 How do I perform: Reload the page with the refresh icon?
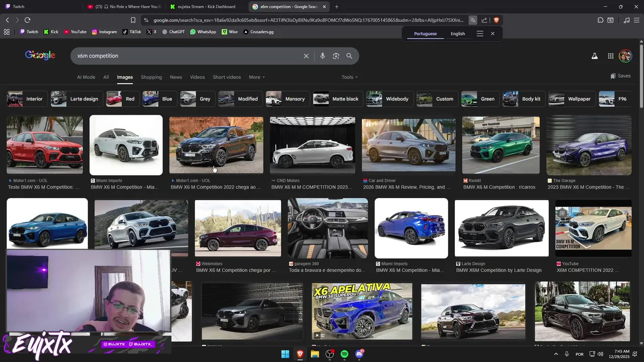pyautogui.click(x=27, y=20)
